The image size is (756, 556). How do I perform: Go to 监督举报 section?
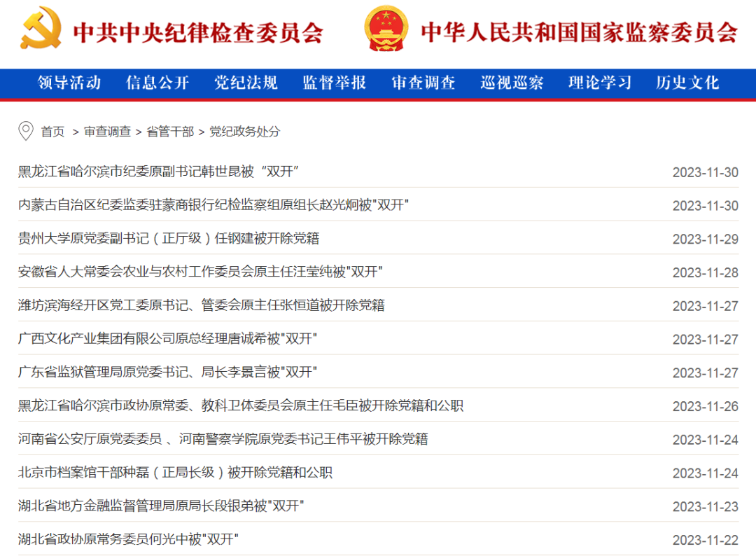(334, 83)
